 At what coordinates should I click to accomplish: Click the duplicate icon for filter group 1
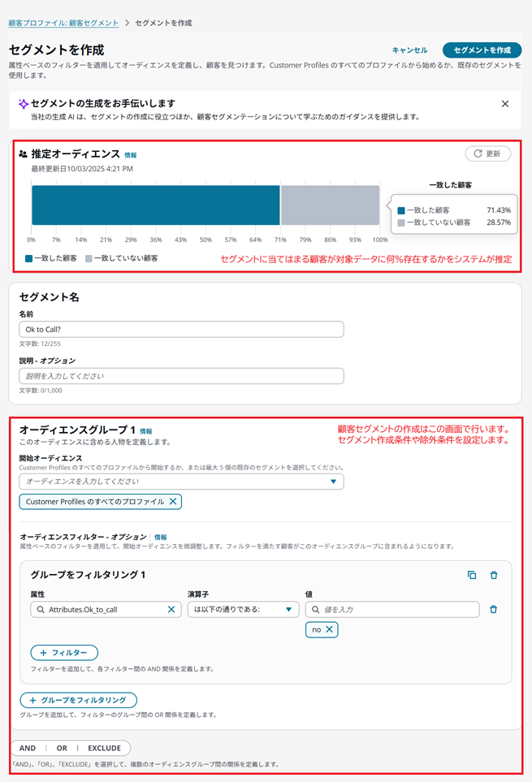pos(472,575)
